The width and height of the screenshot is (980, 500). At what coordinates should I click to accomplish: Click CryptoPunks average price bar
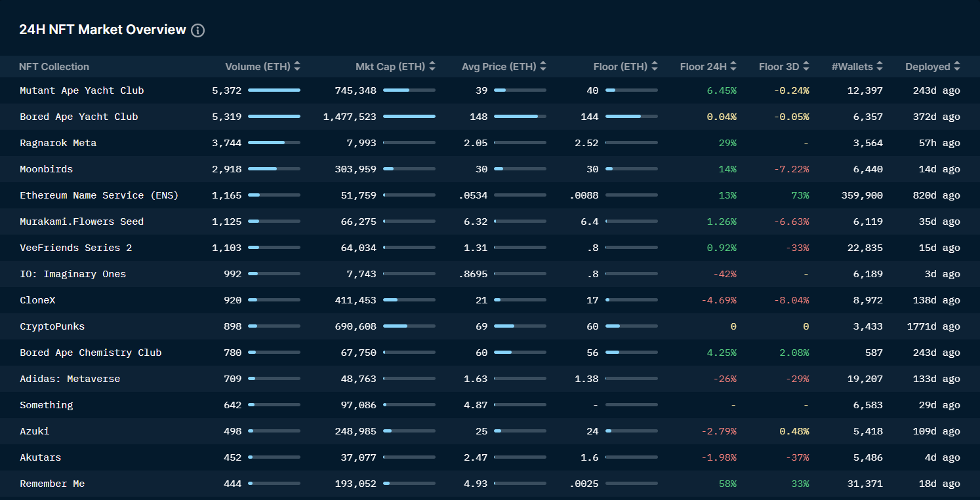(x=520, y=326)
